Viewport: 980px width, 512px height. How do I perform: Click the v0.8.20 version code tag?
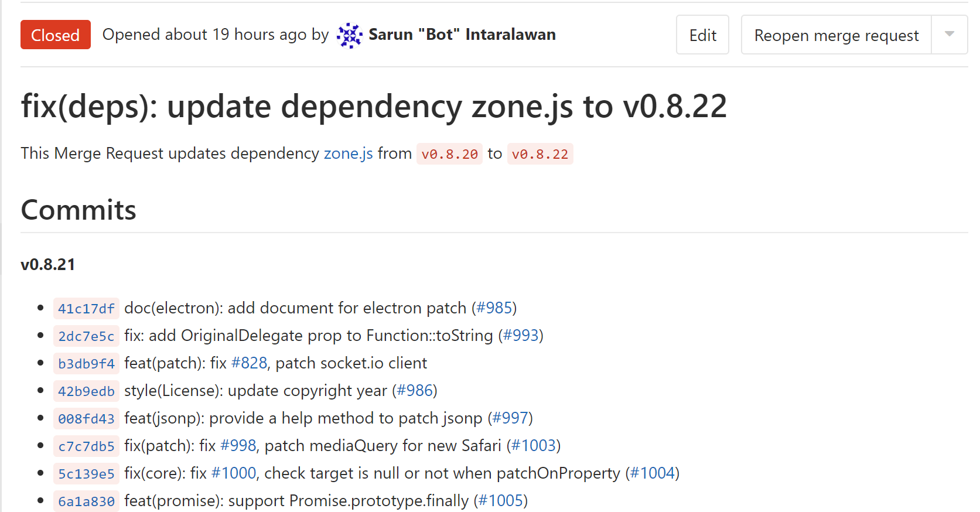[449, 154]
